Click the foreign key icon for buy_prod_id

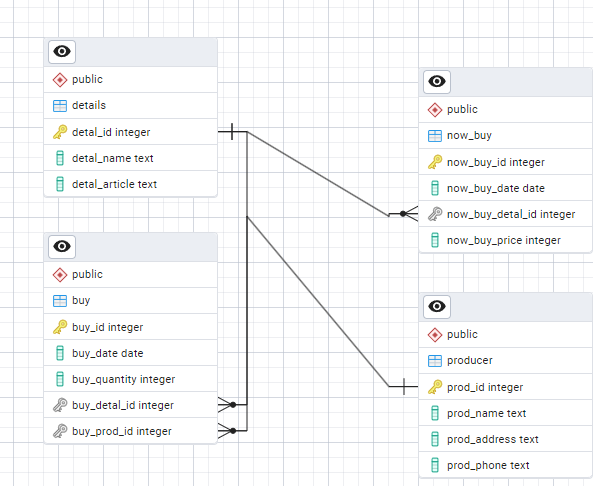60,431
